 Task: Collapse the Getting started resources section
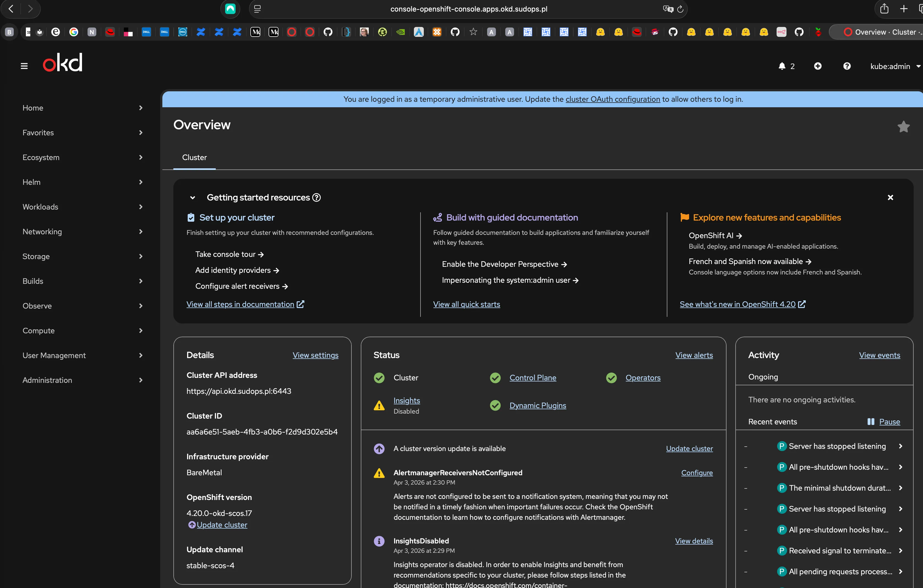click(x=192, y=198)
